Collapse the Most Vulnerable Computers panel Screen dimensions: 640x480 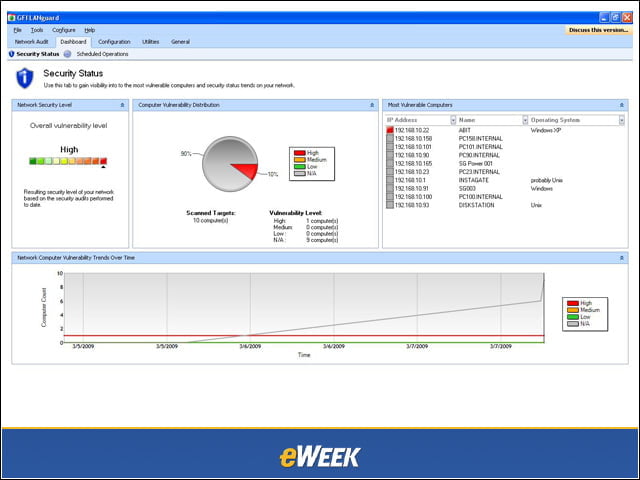622,105
